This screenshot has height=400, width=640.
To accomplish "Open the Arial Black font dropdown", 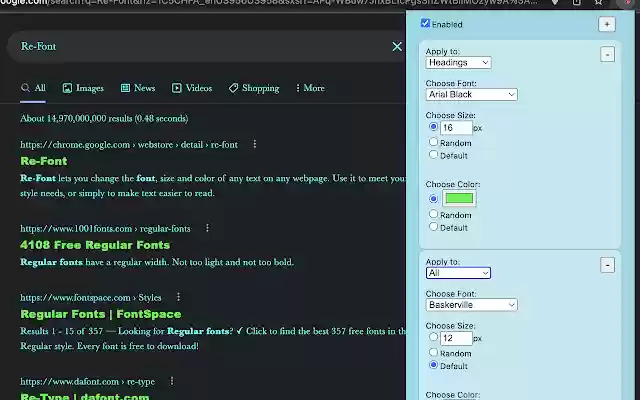I will (x=471, y=94).
